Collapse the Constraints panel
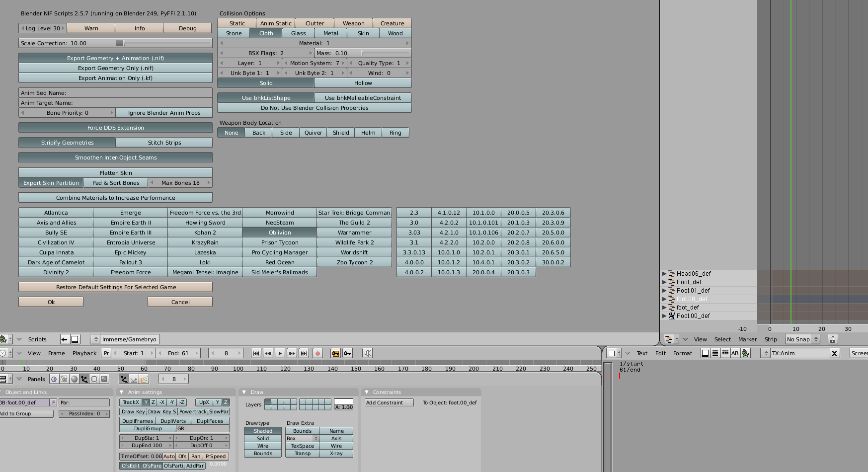Viewport: 868px width, 472px height. coord(367,393)
